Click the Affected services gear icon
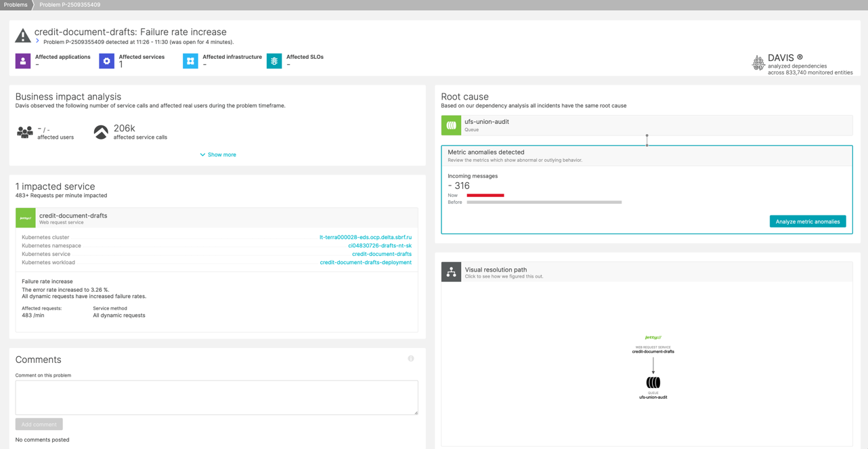The width and height of the screenshot is (868, 449). (106, 61)
